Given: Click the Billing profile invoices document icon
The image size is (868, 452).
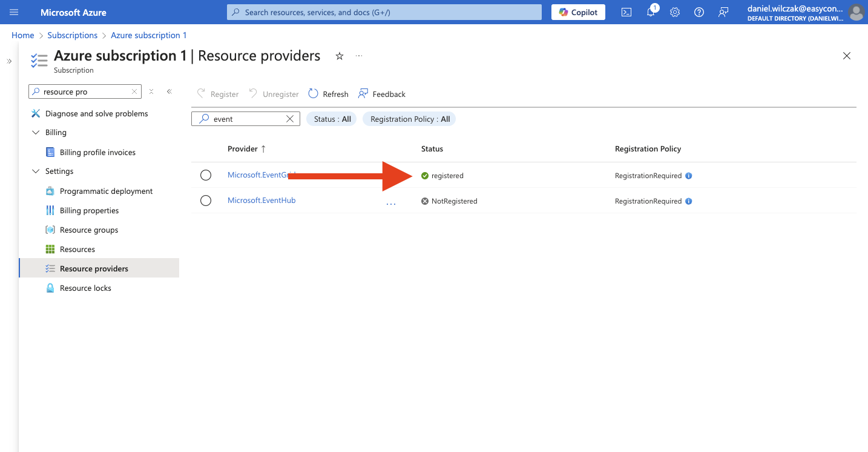Looking at the screenshot, I should pos(50,152).
